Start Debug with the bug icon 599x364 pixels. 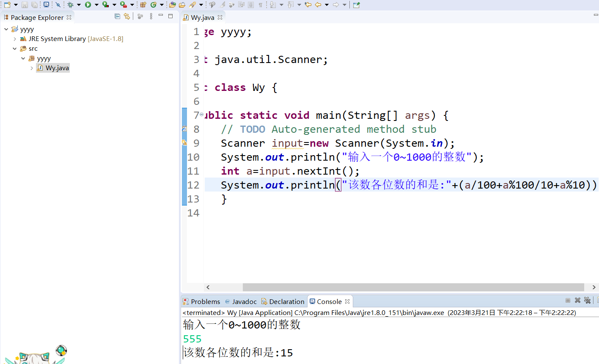pyautogui.click(x=70, y=5)
